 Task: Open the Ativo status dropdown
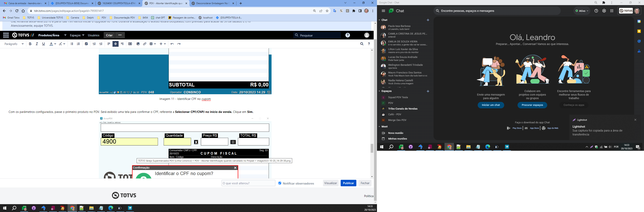582,11
